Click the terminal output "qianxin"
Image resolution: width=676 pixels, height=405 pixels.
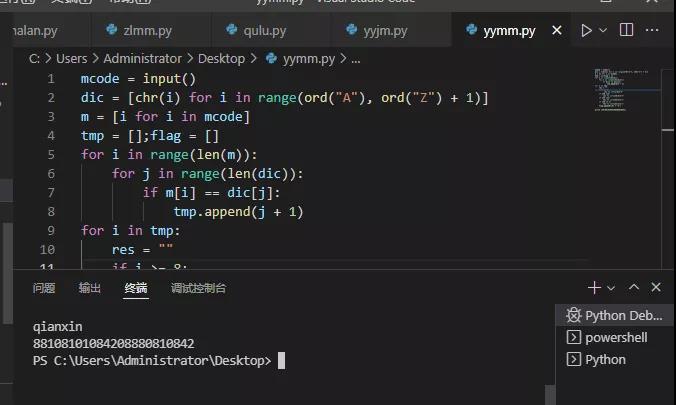[x=57, y=327]
